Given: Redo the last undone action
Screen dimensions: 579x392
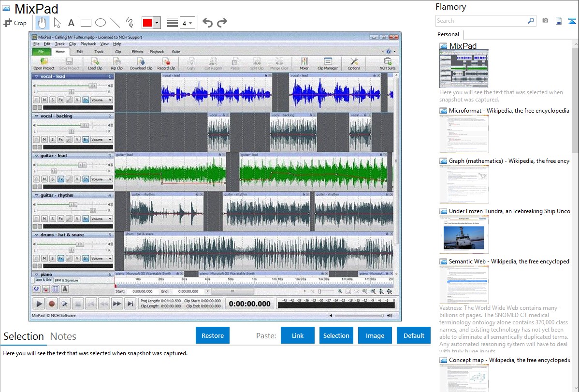Looking at the screenshot, I should click(222, 23).
